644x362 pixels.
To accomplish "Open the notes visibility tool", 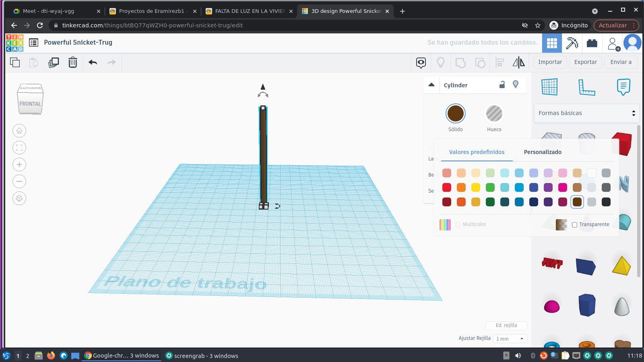I will pyautogui.click(x=421, y=62).
